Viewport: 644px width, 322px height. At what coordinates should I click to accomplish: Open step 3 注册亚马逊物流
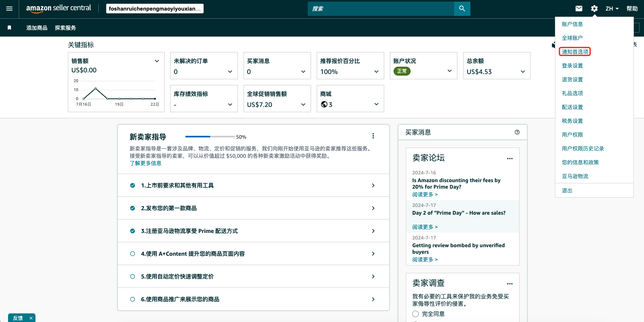[x=253, y=231]
